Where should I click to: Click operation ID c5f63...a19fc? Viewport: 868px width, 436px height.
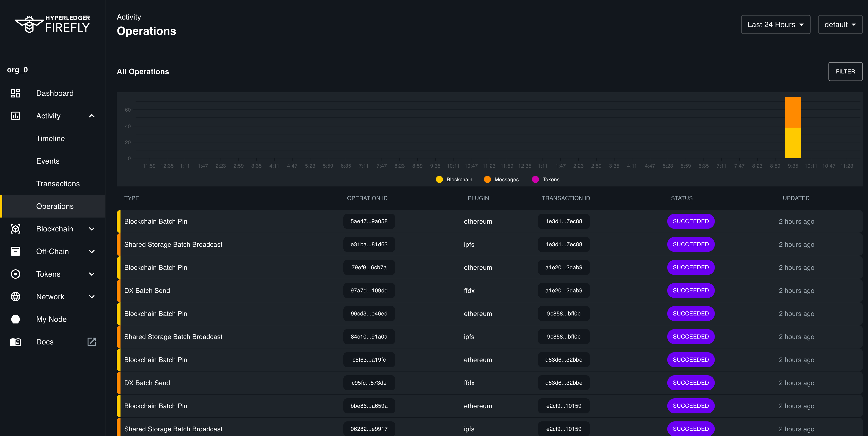(x=369, y=359)
